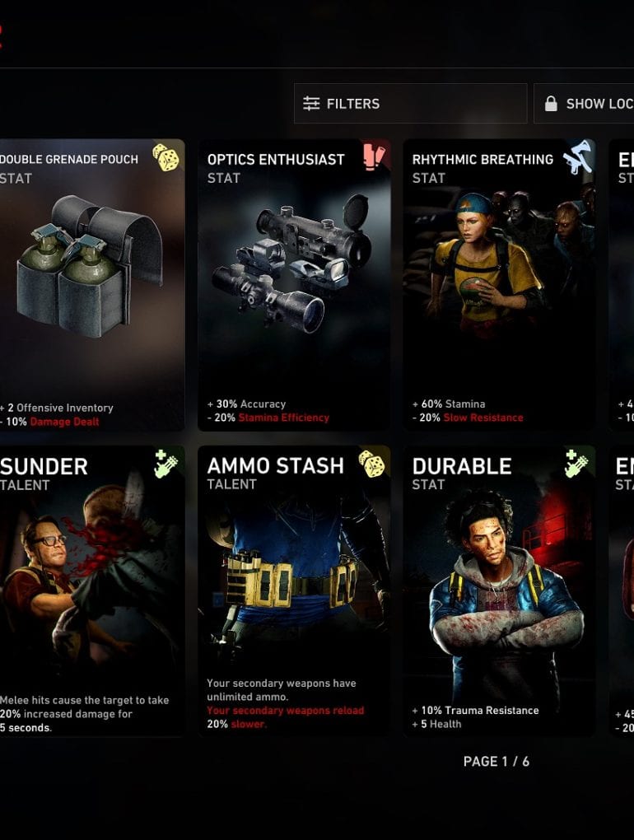634x840 pixels.
Task: Choose the Durable stat card
Action: (499, 591)
